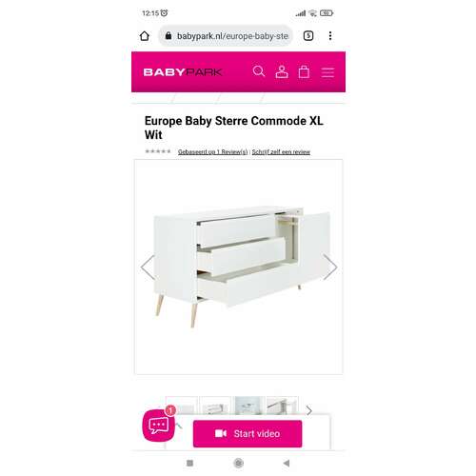Open the hamburger menu

327,72
